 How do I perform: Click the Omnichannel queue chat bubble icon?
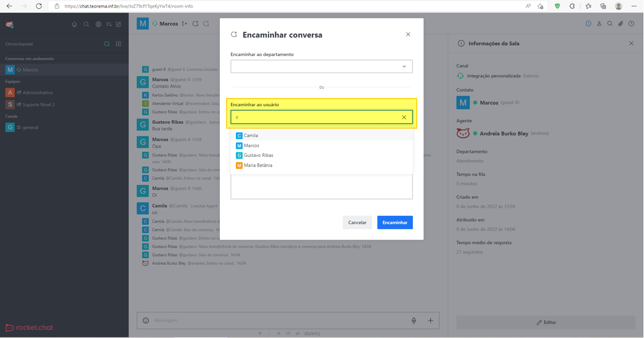(x=107, y=44)
